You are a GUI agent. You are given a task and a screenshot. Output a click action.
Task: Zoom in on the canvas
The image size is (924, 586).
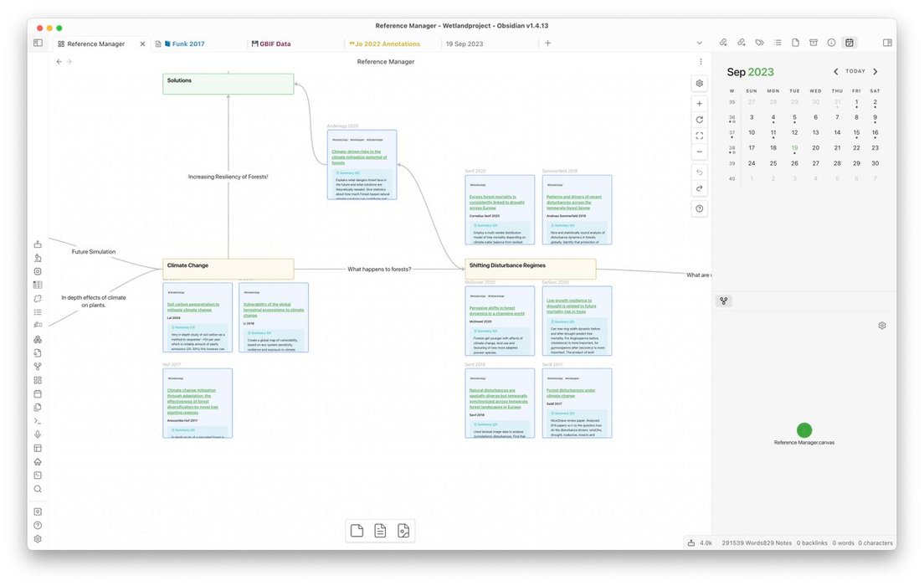(x=700, y=104)
